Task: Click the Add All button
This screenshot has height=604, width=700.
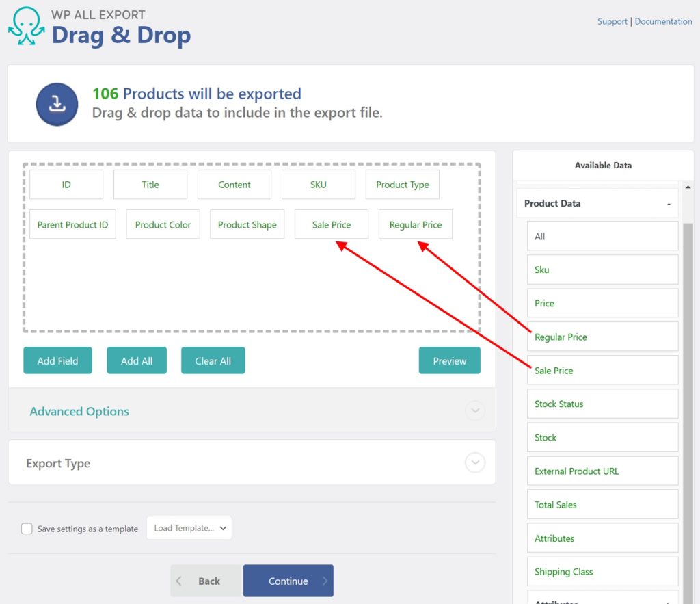Action: [x=137, y=360]
